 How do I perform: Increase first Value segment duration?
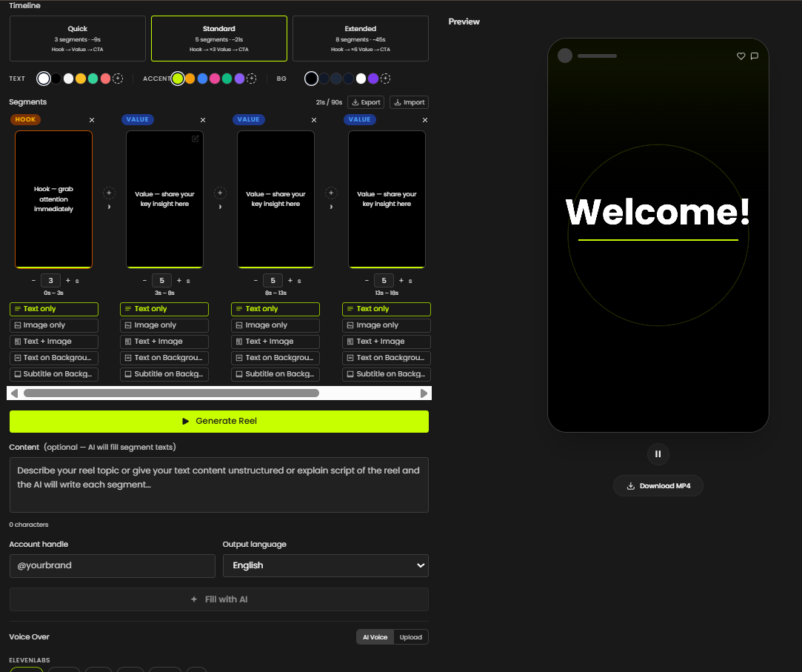179,281
